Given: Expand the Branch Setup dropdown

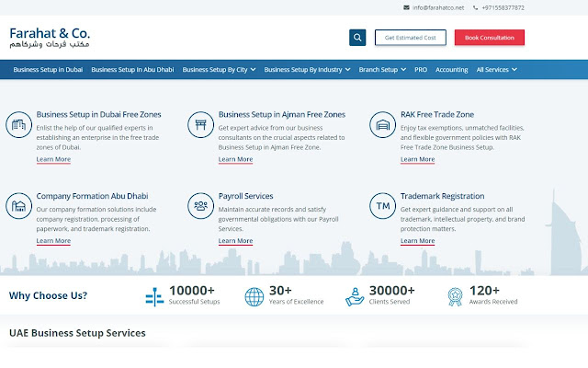Looking at the screenshot, I should [x=382, y=70].
